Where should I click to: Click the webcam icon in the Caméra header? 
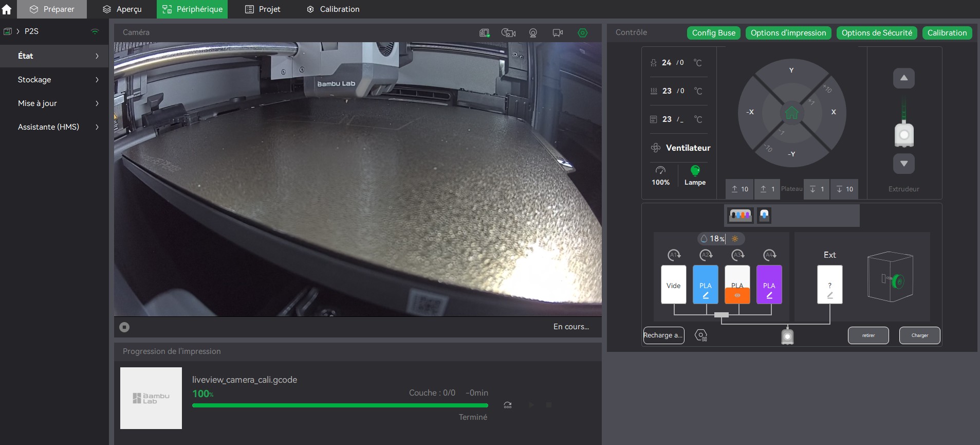533,33
